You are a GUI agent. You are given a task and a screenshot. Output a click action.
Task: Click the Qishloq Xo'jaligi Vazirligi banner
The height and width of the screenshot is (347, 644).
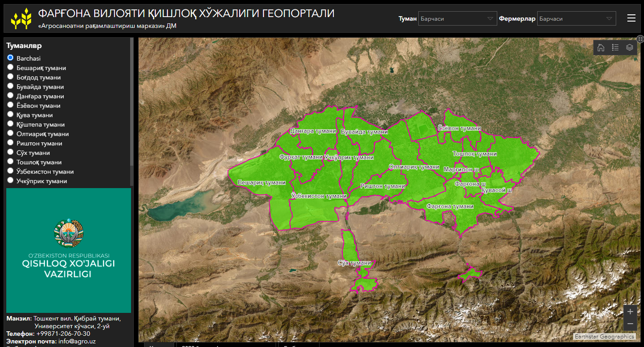[69, 250]
